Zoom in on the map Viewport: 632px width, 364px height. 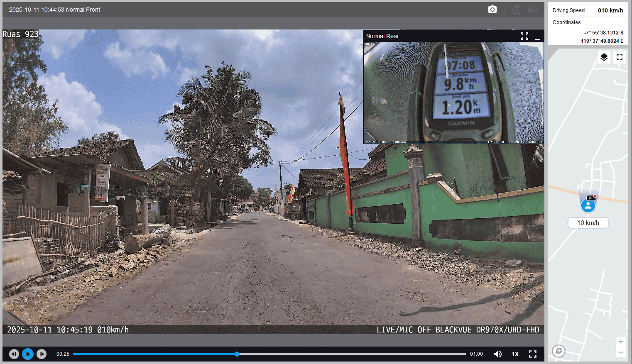[620, 342]
